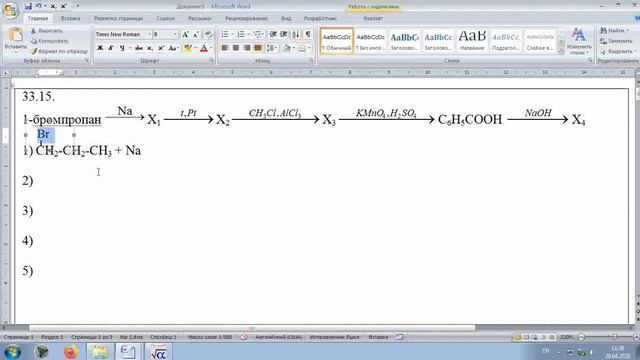Switch to the Вставка ribbon tab

pos(71,18)
